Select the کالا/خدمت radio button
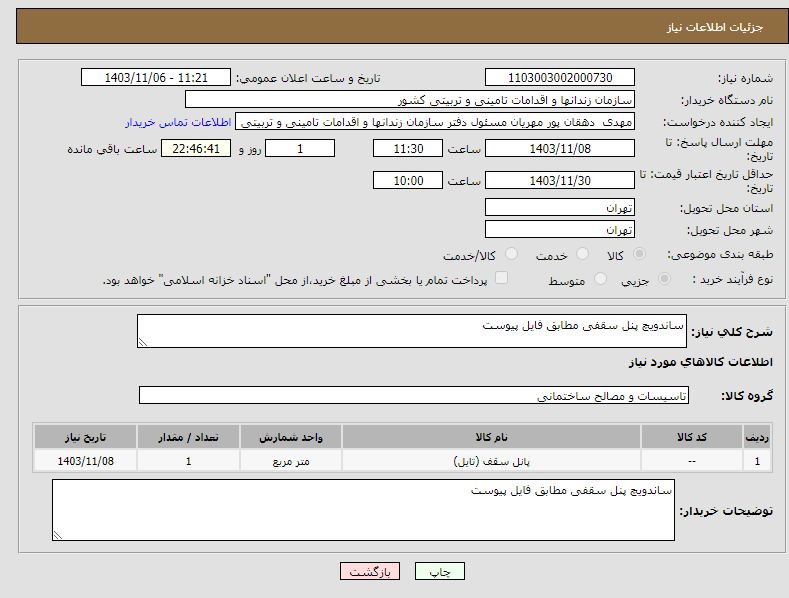Viewport: 789px width, 598px height. click(511, 254)
